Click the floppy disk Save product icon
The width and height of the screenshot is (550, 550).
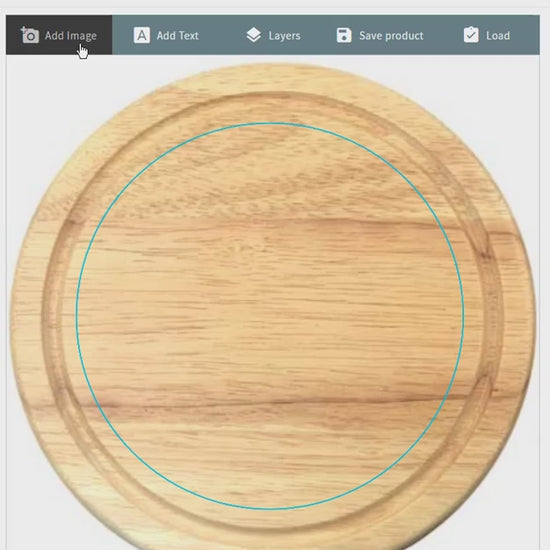[344, 35]
